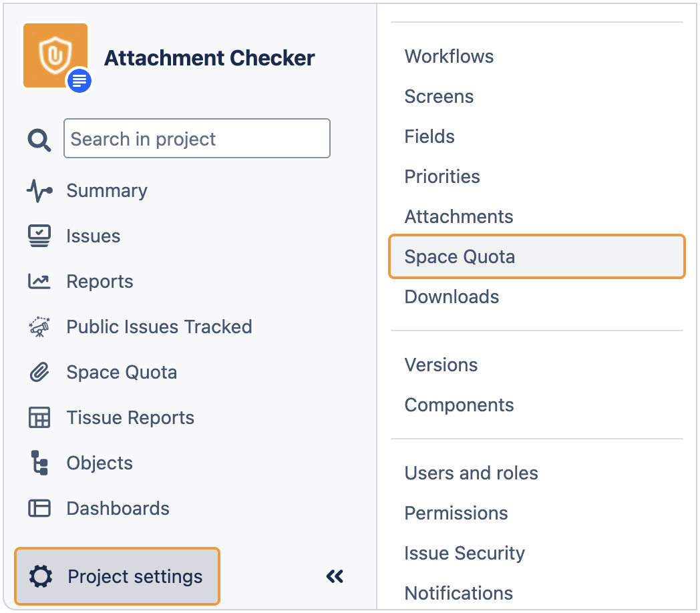Click the Public Issues Tracked telescope icon

pyautogui.click(x=39, y=327)
